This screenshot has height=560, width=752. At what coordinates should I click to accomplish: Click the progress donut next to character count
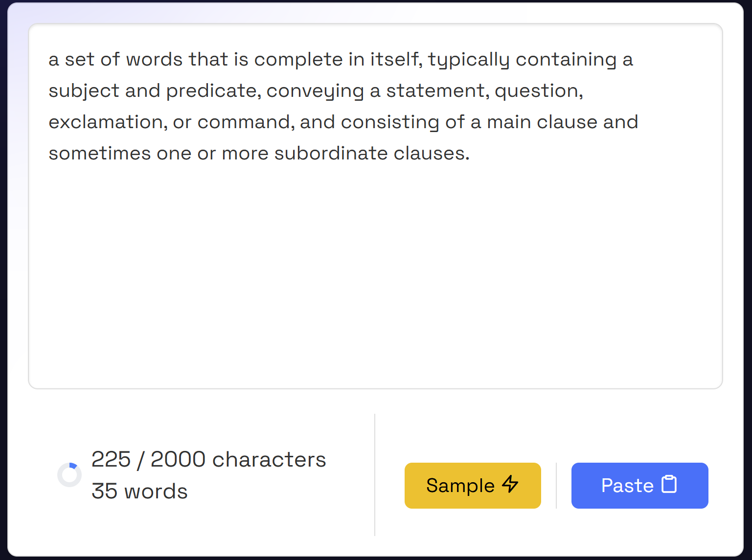pyautogui.click(x=69, y=474)
